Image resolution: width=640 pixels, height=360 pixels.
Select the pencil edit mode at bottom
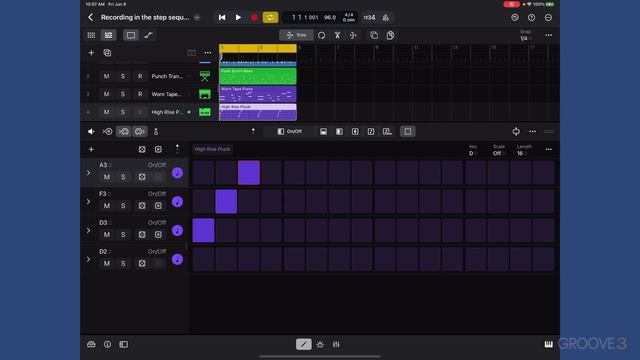tap(304, 344)
